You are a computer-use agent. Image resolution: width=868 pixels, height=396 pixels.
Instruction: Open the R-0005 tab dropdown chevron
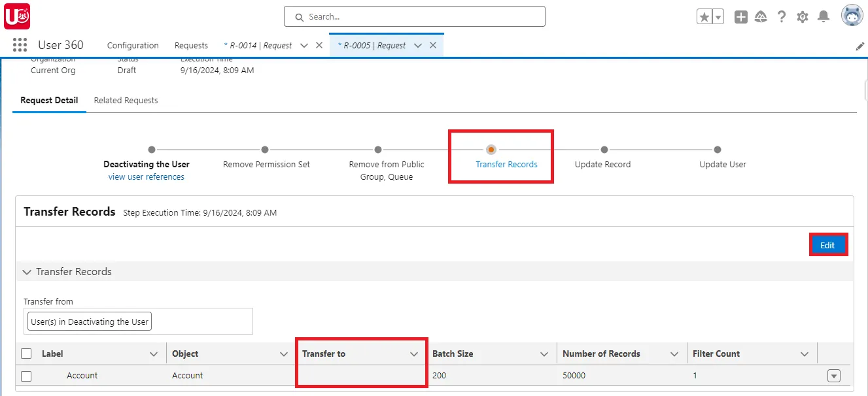(x=418, y=45)
